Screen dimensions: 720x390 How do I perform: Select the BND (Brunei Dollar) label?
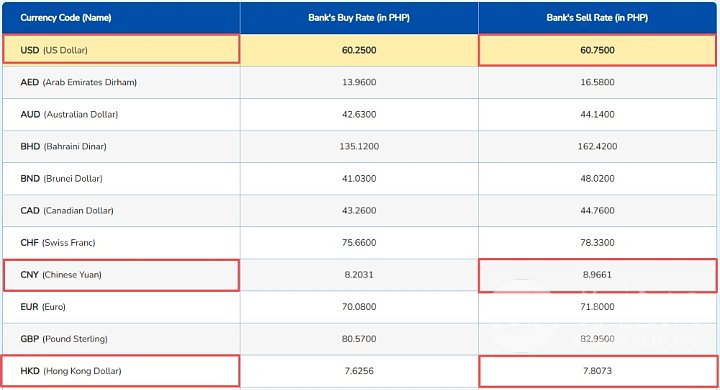[x=61, y=178]
